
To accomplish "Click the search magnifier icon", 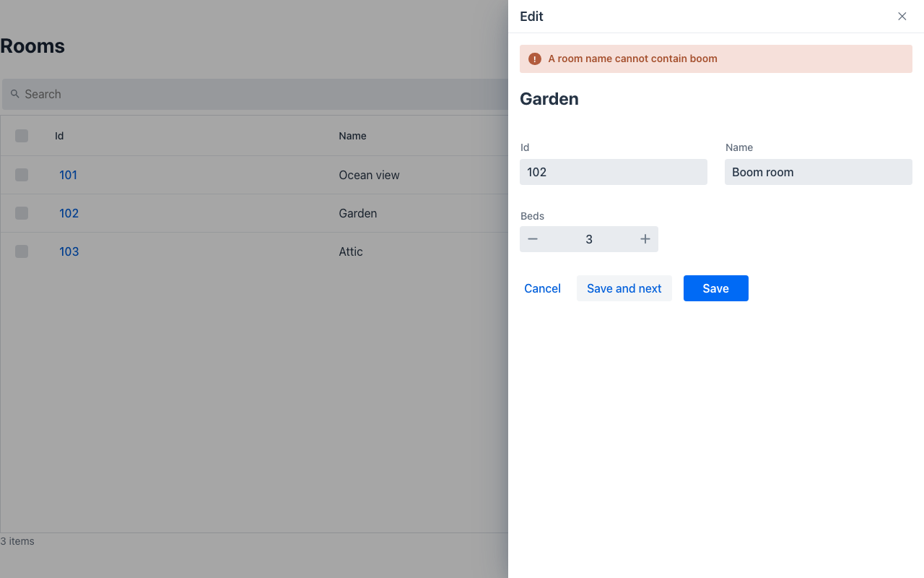I will click(14, 94).
